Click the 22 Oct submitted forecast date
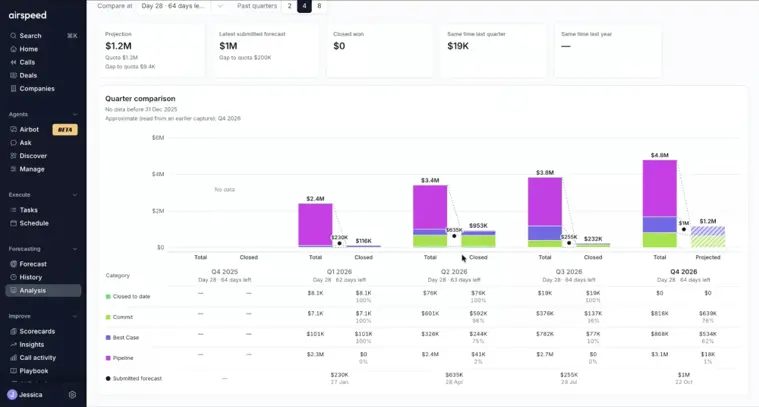Image resolution: width=759 pixels, height=407 pixels. coord(683,382)
